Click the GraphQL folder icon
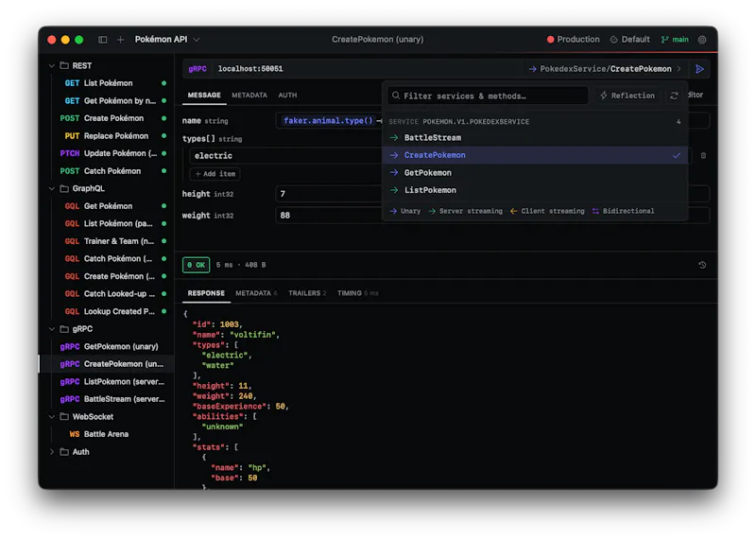Image resolution: width=756 pixels, height=540 pixels. (x=64, y=189)
